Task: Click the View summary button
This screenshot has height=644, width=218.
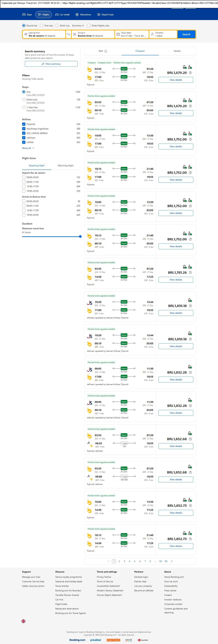Action: 51,64
